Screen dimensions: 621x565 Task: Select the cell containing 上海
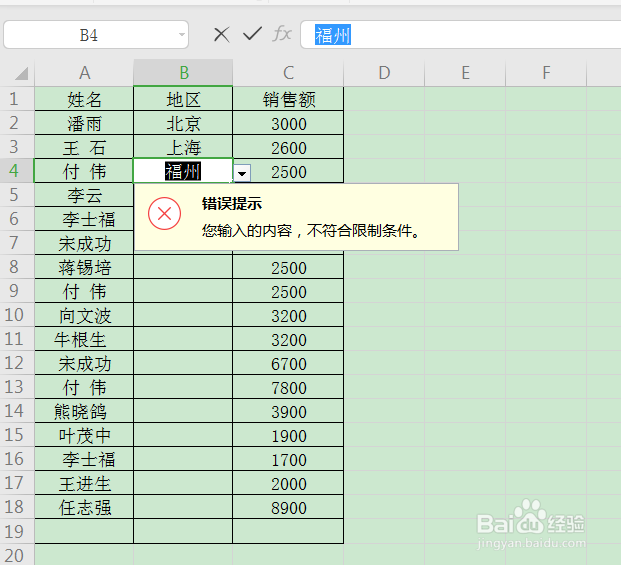[183, 147]
